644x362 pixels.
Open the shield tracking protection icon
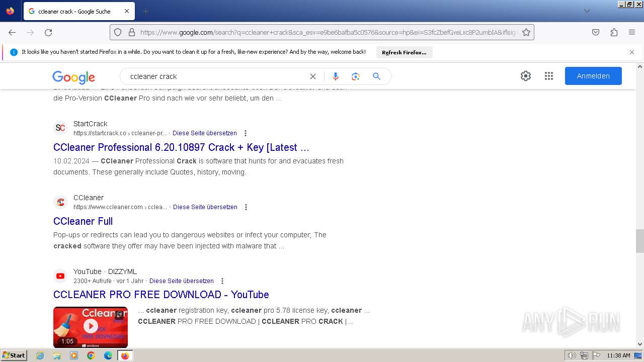click(x=118, y=32)
